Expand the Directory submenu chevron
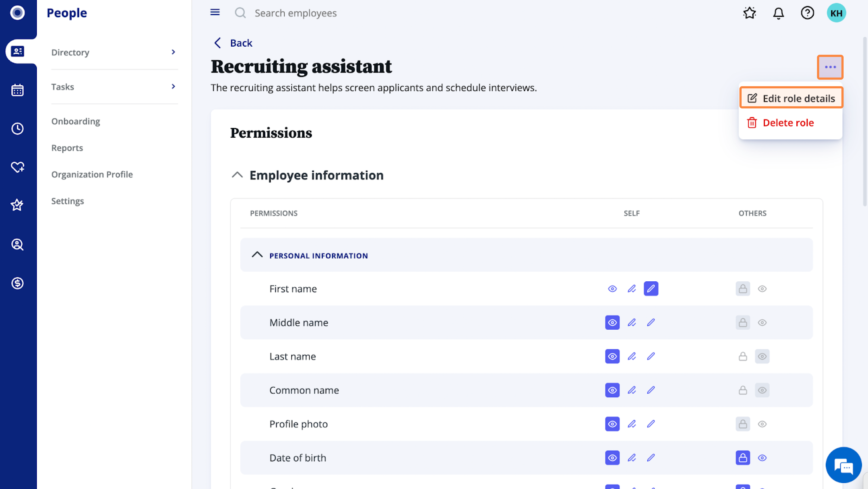The width and height of the screenshot is (868, 489). coord(173,52)
